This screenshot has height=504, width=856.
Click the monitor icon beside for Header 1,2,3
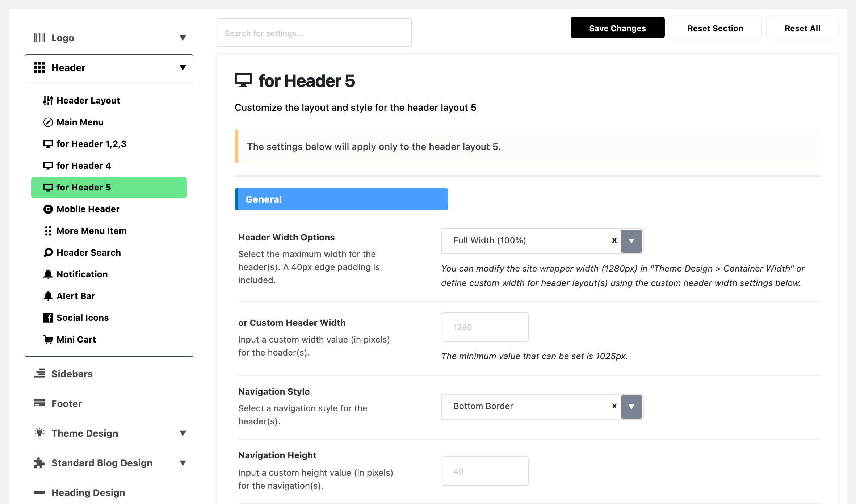(48, 144)
